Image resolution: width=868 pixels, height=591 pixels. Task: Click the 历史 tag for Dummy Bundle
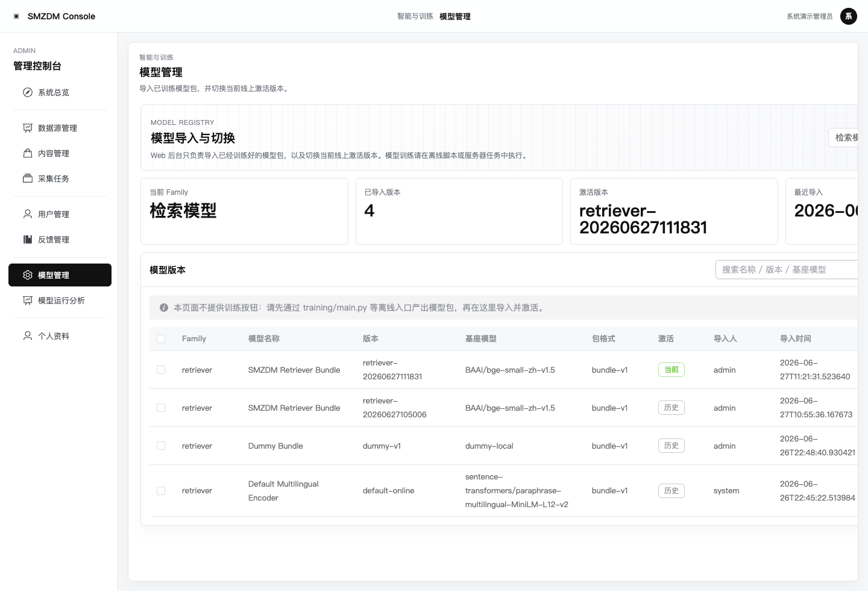point(671,446)
